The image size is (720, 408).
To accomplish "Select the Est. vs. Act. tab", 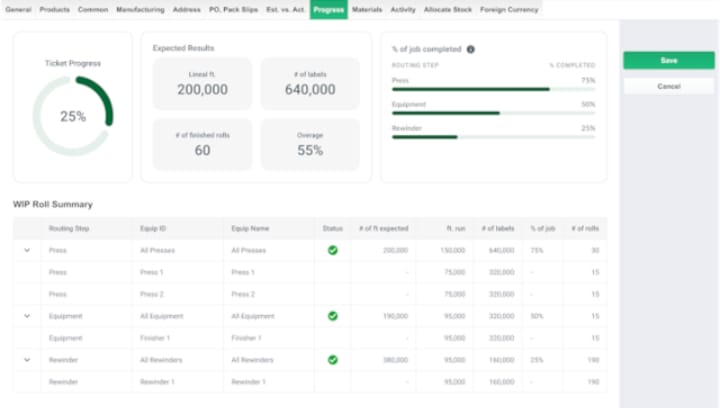I will click(284, 9).
